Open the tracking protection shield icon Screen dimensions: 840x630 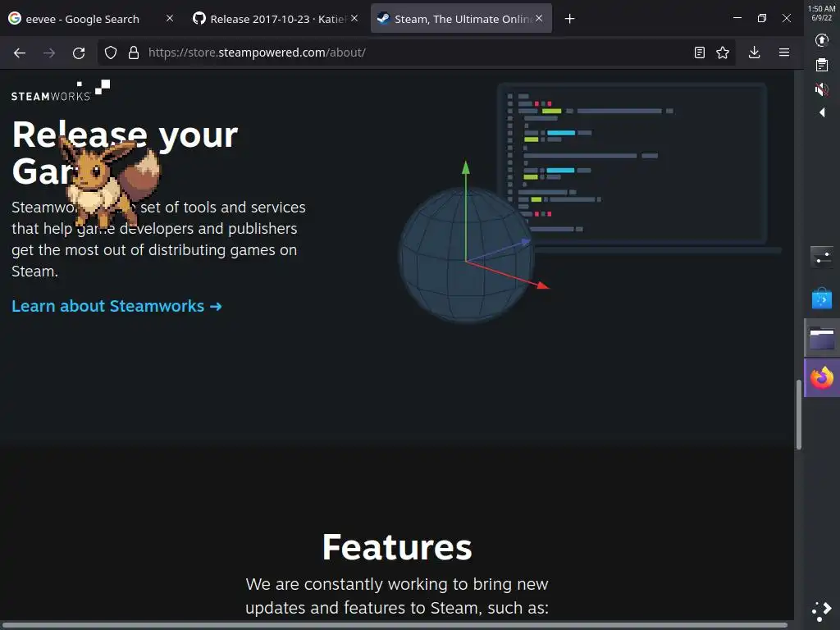(111, 52)
